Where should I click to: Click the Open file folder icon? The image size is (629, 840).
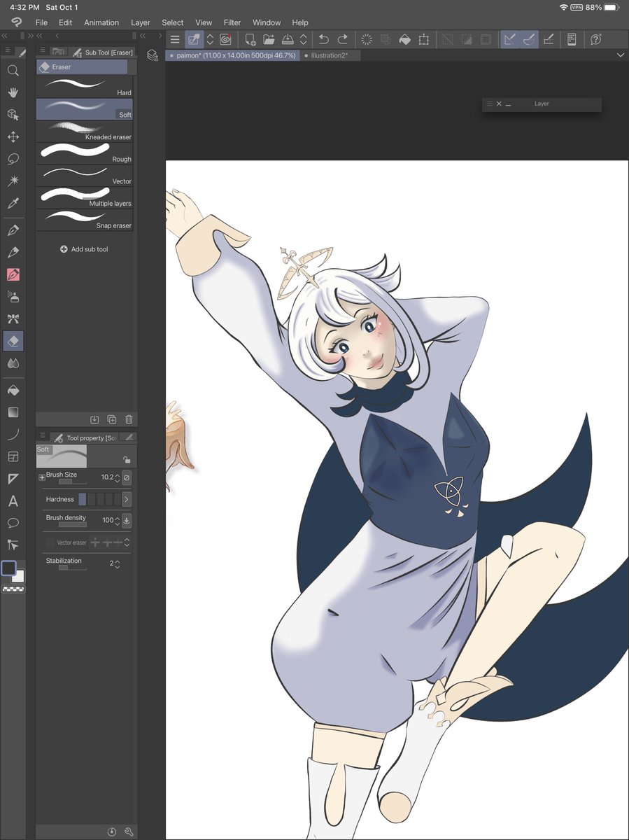click(x=269, y=40)
